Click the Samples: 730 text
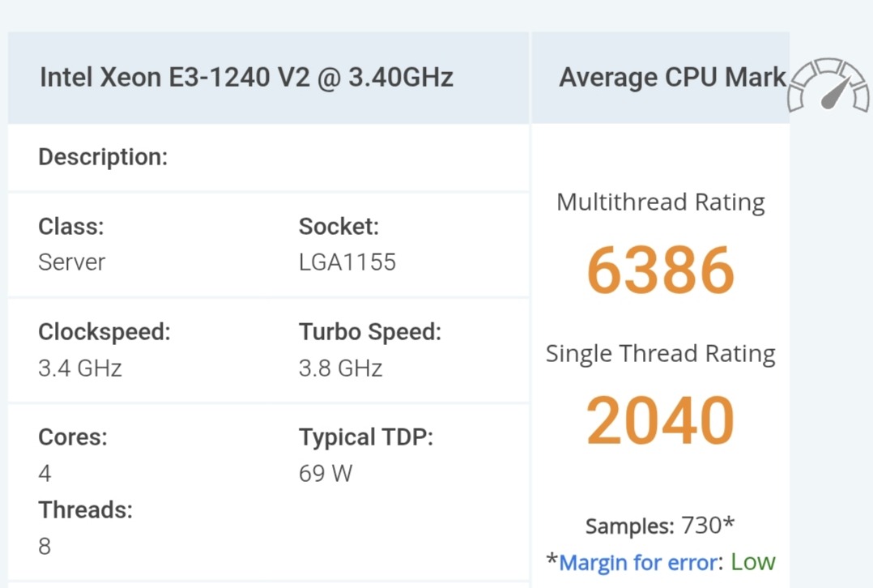Image resolution: width=873 pixels, height=588 pixels. click(x=659, y=526)
